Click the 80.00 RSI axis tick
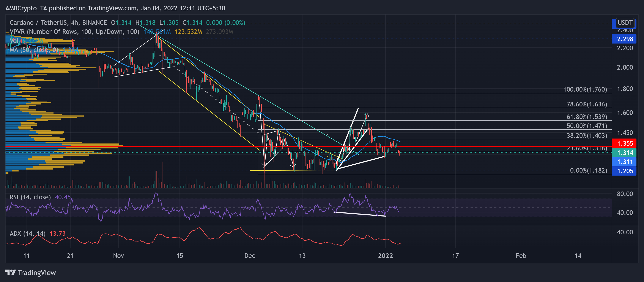Screen dimensions: 644x282 pos(625,194)
